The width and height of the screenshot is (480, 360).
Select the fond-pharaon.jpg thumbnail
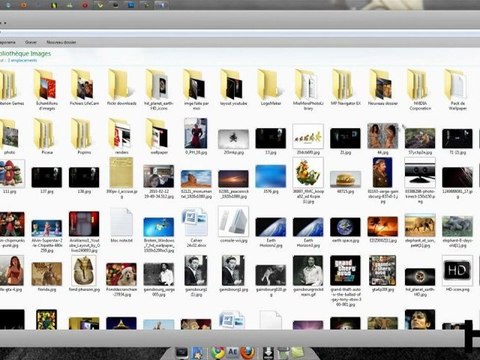(84, 271)
